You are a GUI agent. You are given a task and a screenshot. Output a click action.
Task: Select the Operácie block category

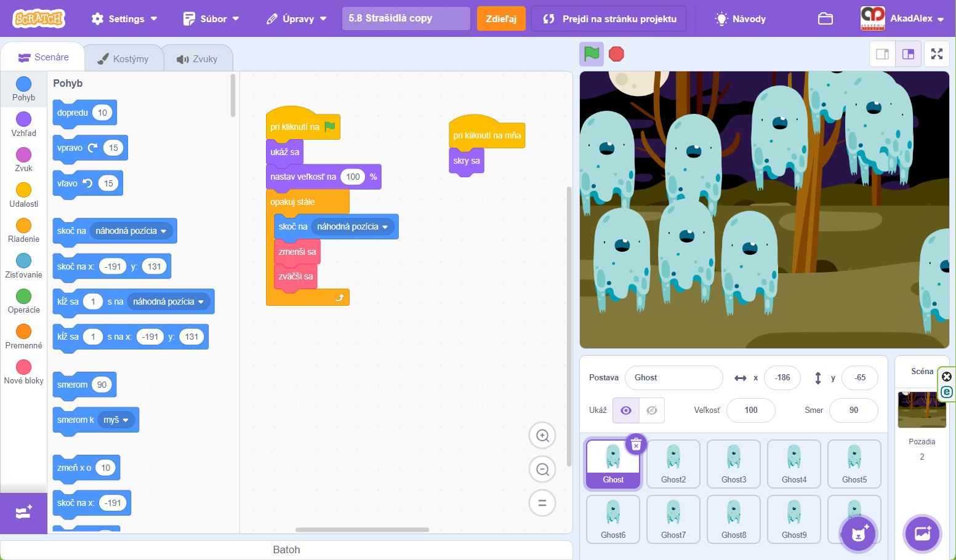[23, 302]
